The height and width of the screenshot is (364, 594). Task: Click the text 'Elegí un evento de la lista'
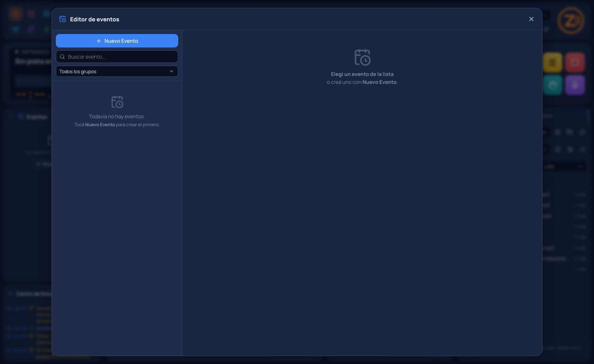pyautogui.click(x=362, y=74)
